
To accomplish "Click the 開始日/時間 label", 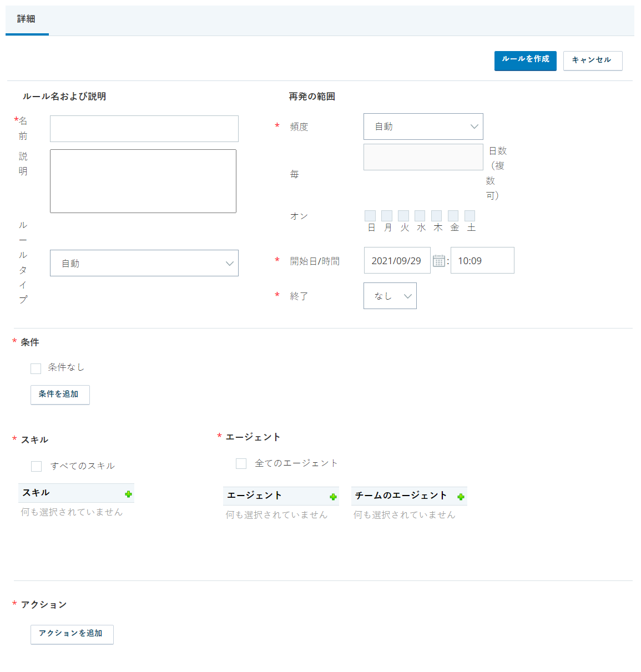I will pos(315,261).
